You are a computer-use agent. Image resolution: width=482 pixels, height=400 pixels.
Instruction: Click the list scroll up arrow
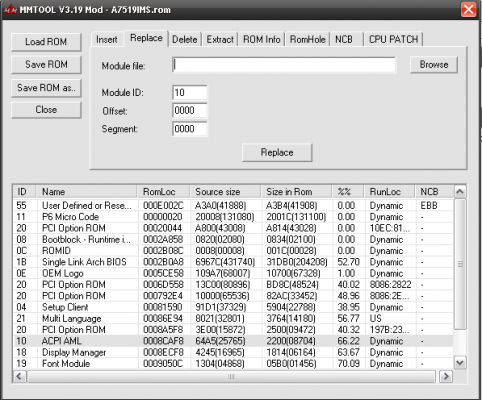460,192
